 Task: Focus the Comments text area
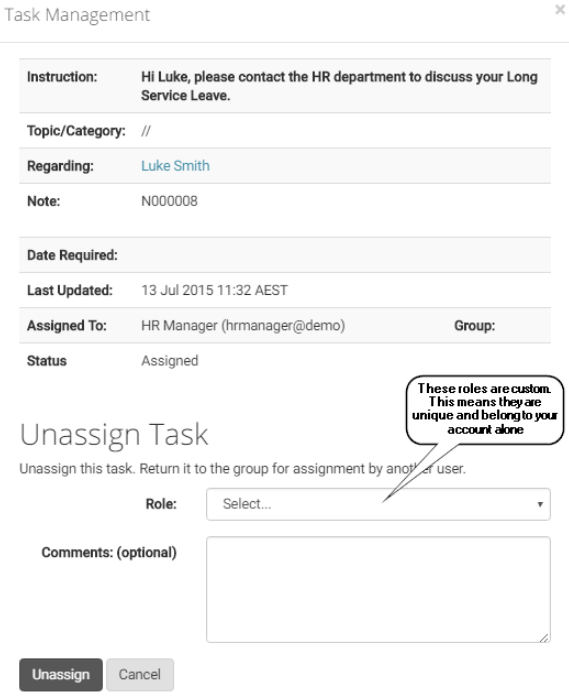pyautogui.click(x=378, y=589)
